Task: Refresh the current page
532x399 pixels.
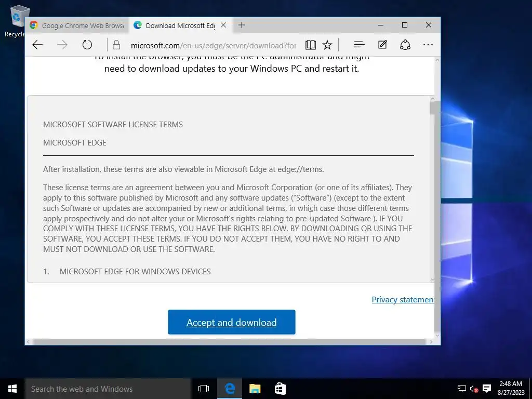Action: pos(87,45)
